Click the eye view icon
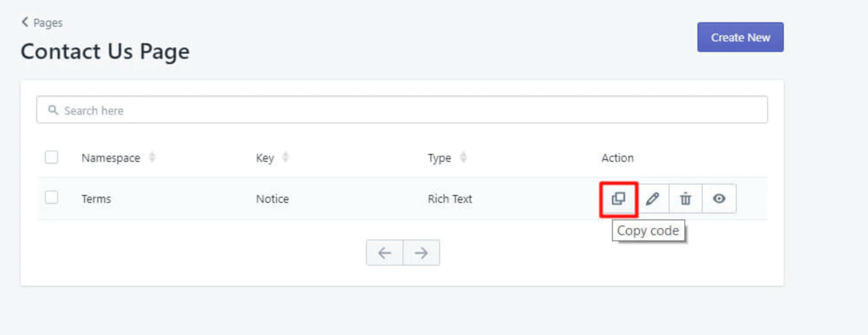The image size is (868, 335). [719, 199]
